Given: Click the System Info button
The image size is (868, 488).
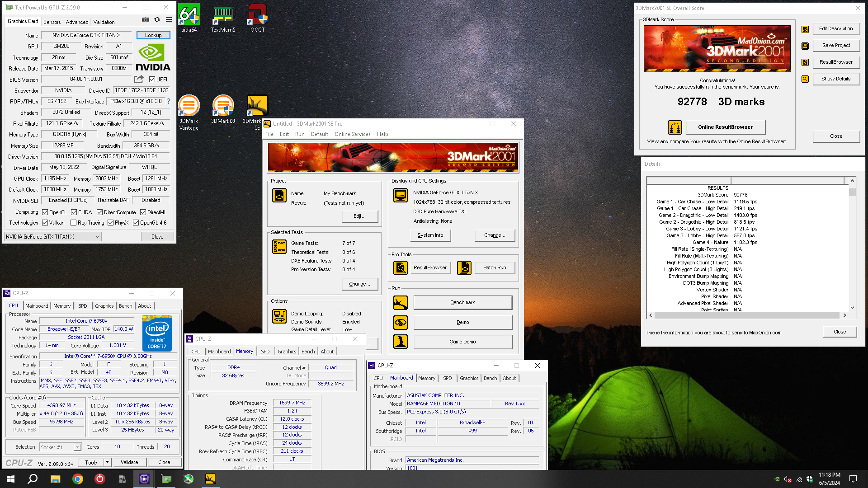Looking at the screenshot, I should point(430,235).
